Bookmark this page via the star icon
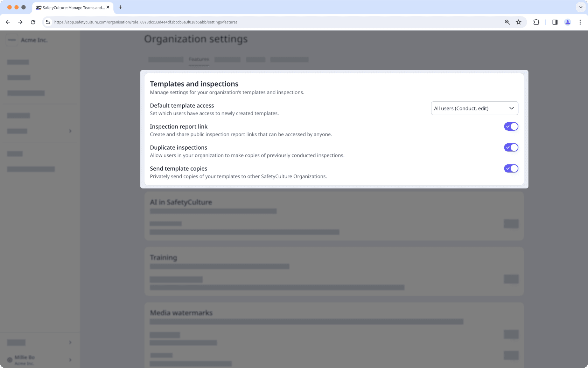The width and height of the screenshot is (588, 368). click(518, 22)
